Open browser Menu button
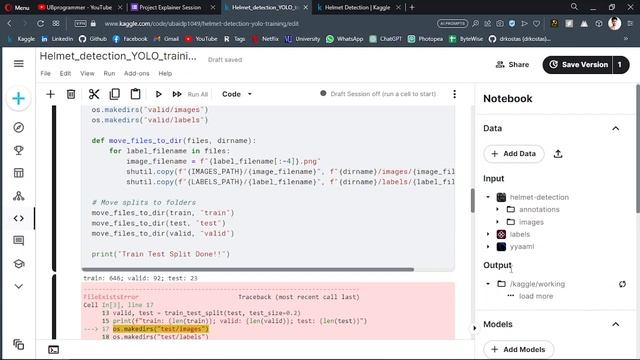640x360 pixels. pyautogui.click(x=17, y=7)
